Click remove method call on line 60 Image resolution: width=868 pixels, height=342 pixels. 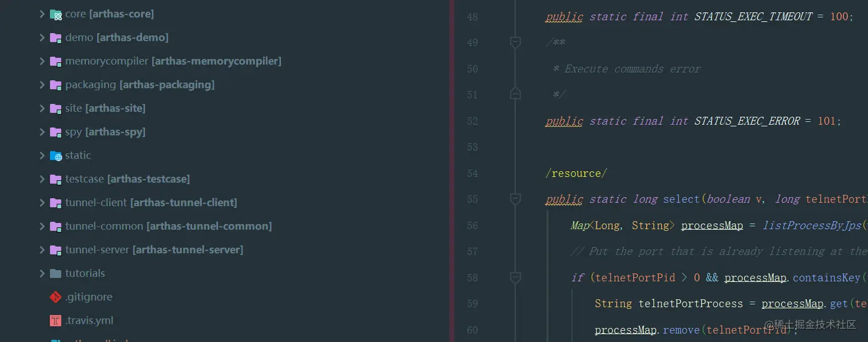(x=681, y=330)
